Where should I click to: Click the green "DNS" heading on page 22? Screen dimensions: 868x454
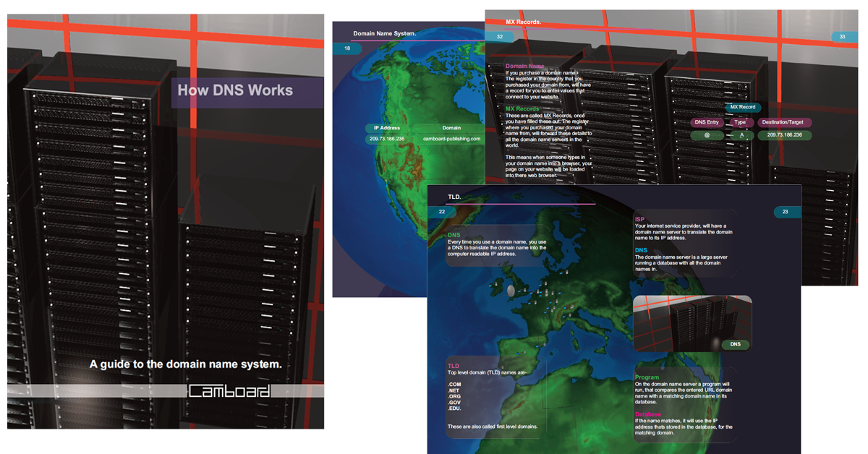454,235
